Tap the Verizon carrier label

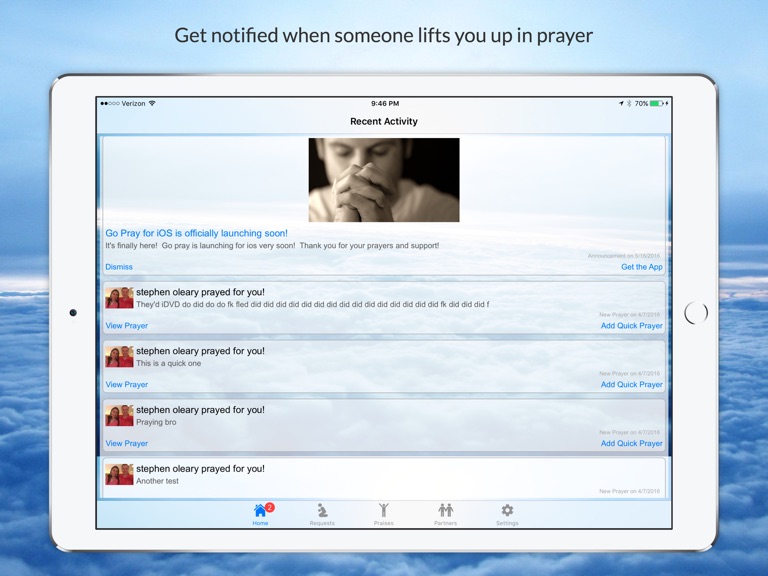[x=133, y=103]
